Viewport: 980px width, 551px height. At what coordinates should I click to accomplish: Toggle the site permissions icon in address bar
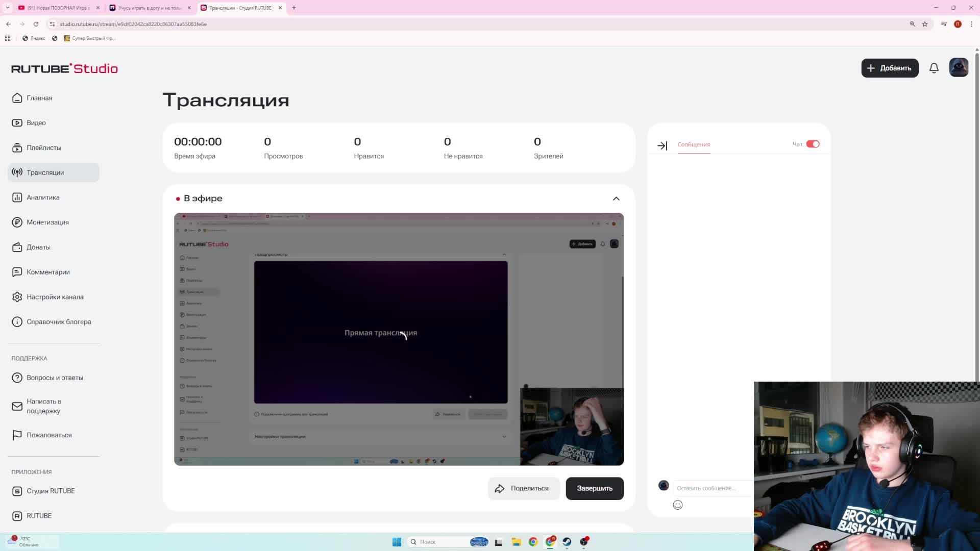tap(52, 23)
